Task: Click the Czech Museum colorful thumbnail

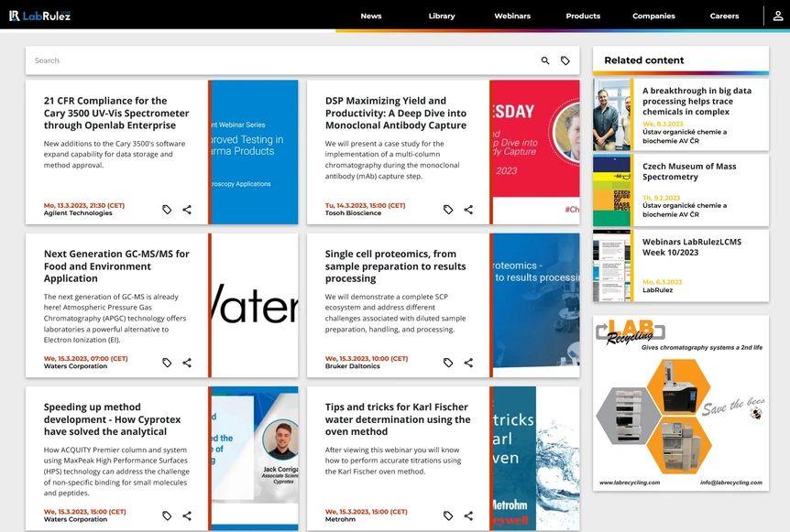Action: click(611, 190)
